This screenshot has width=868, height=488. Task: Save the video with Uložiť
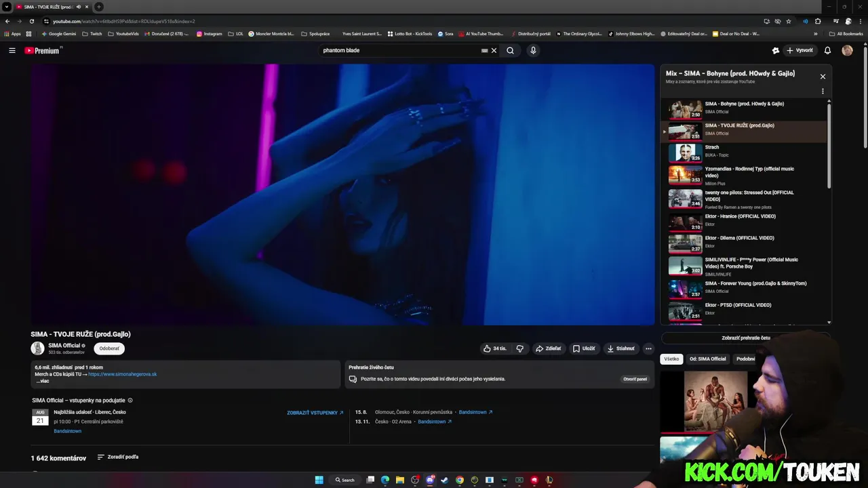pyautogui.click(x=583, y=348)
